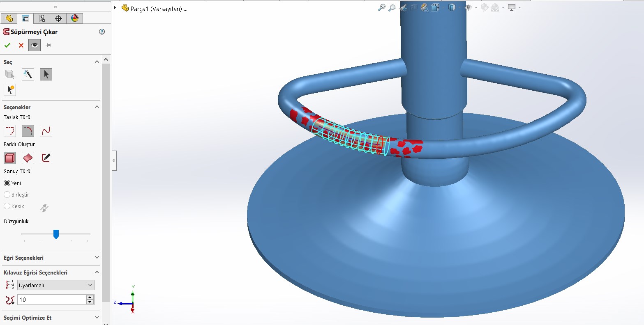Open the DisplayManager color sphere tab
Screen dimensions: 644x325
[x=74, y=18]
